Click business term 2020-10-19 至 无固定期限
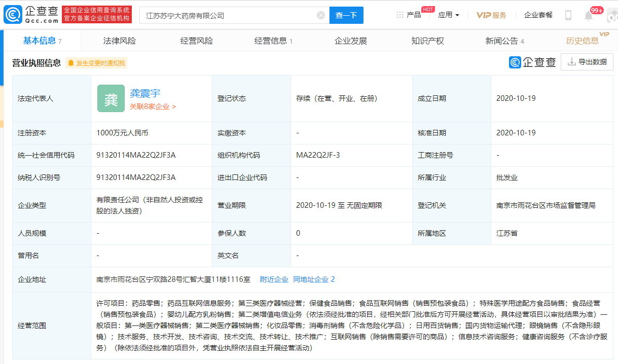This screenshot has height=364, width=618. pyautogui.click(x=339, y=205)
